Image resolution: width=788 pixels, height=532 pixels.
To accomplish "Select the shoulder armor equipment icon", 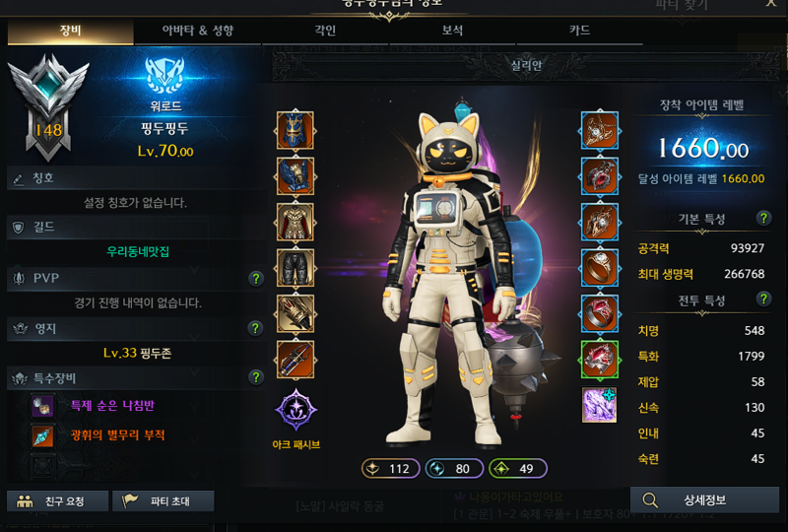I will click(295, 176).
